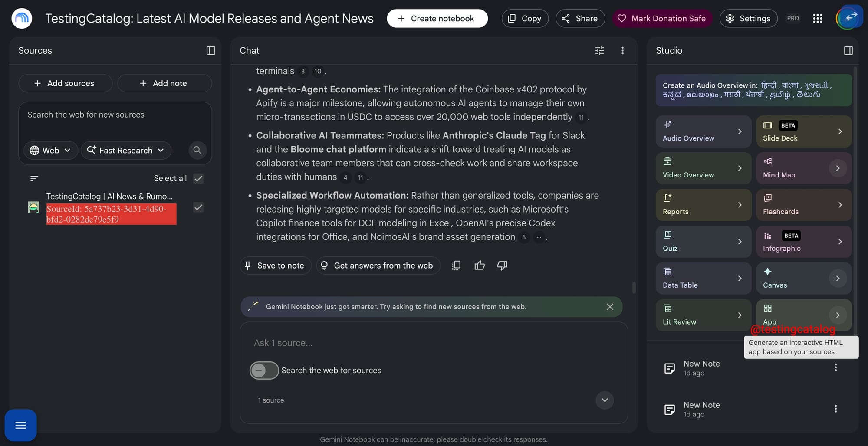Expand Flashcards options arrow
Viewport: 868px width, 446px height.
coord(840,205)
